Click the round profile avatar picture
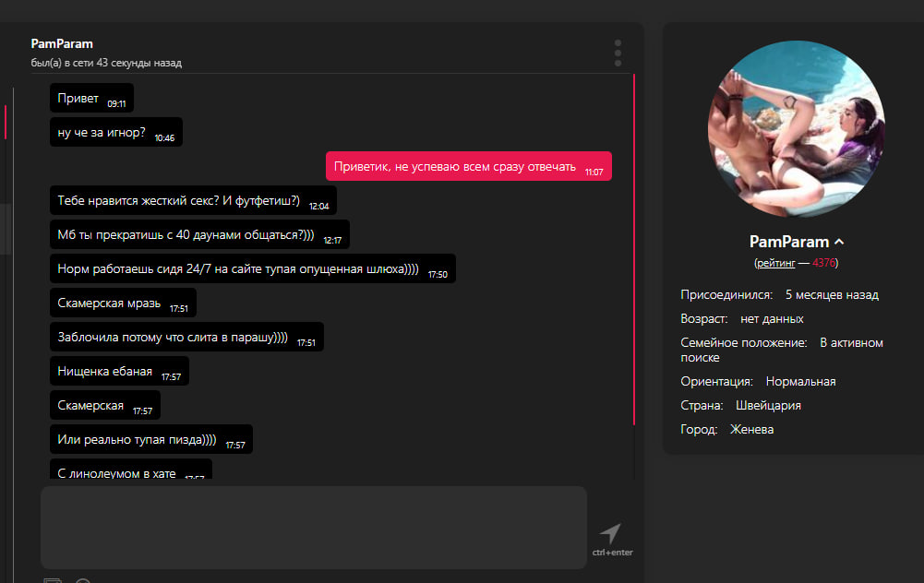This screenshot has height=583, width=924. (x=796, y=129)
